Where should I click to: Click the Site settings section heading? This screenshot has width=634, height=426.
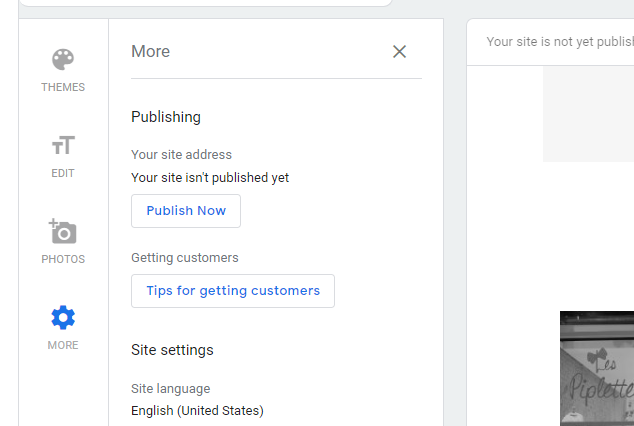(x=172, y=350)
